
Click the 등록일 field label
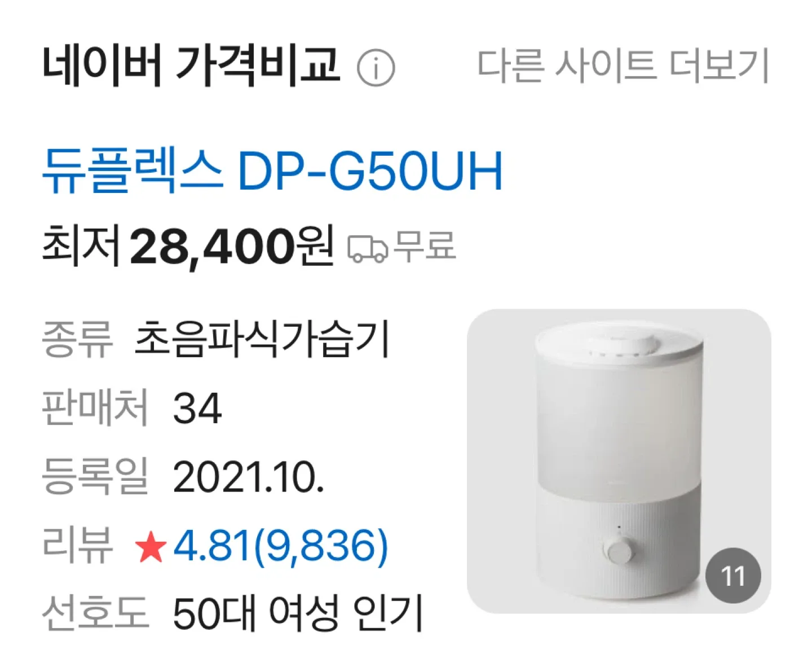tap(95, 477)
